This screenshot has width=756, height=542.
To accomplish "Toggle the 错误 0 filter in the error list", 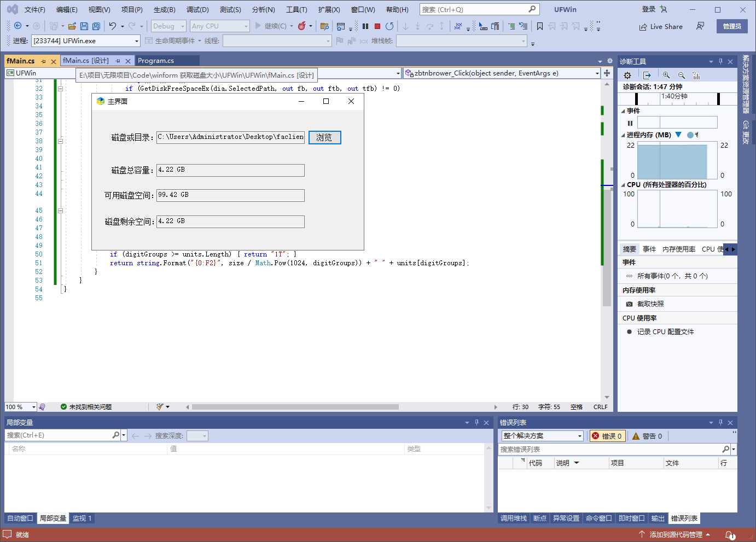I will (607, 436).
